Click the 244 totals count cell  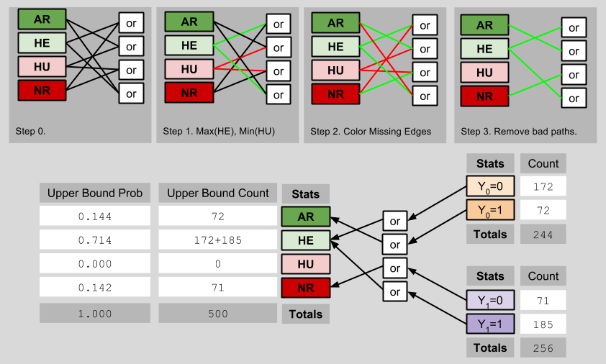pos(543,234)
